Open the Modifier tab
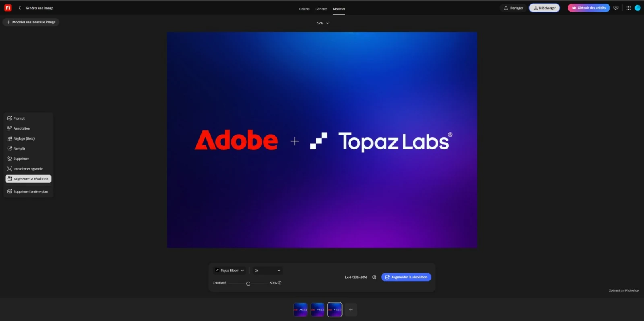 click(x=339, y=9)
